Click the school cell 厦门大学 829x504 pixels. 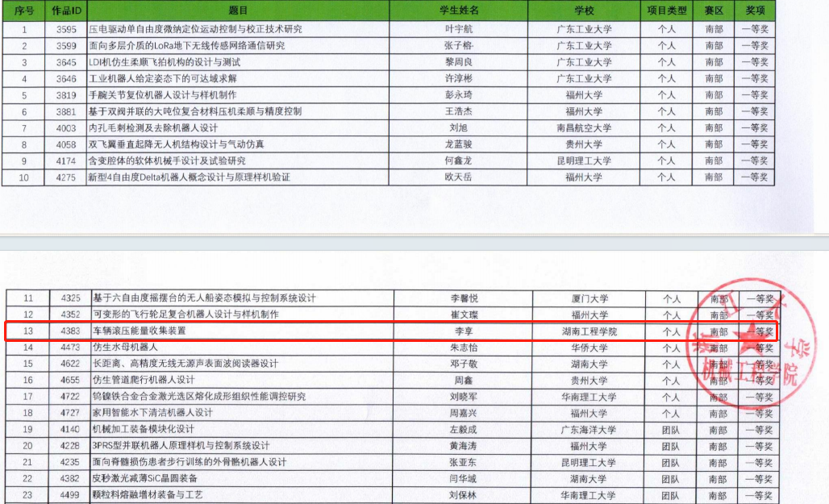coord(589,298)
